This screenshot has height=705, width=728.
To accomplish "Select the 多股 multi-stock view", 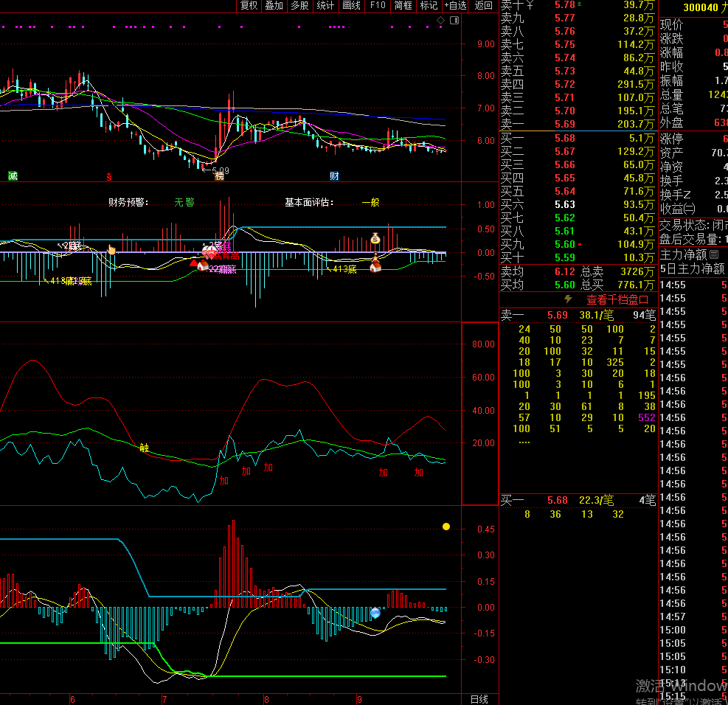I will (300, 6).
